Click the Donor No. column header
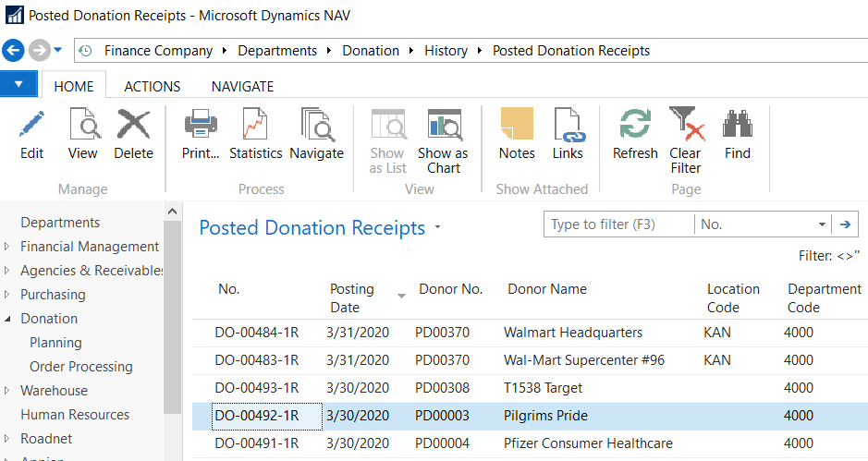The image size is (868, 461). (x=450, y=289)
